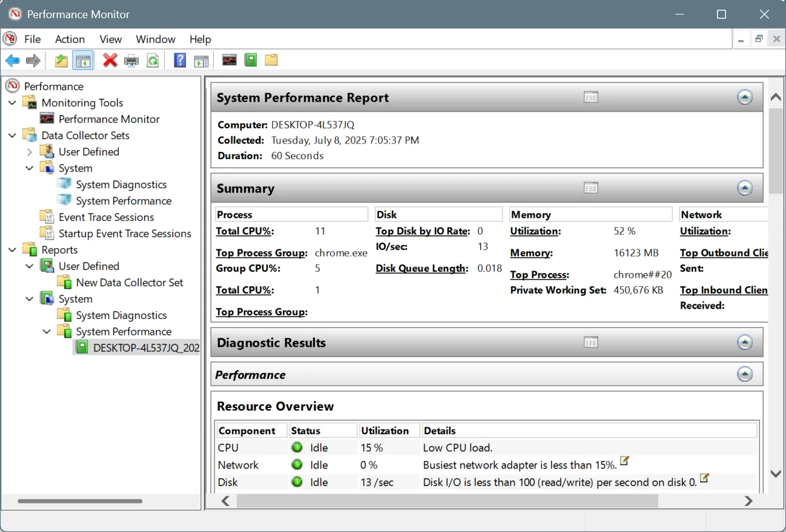Image resolution: width=786 pixels, height=532 pixels.
Task: Click the Print toolbar icon
Action: click(x=131, y=60)
